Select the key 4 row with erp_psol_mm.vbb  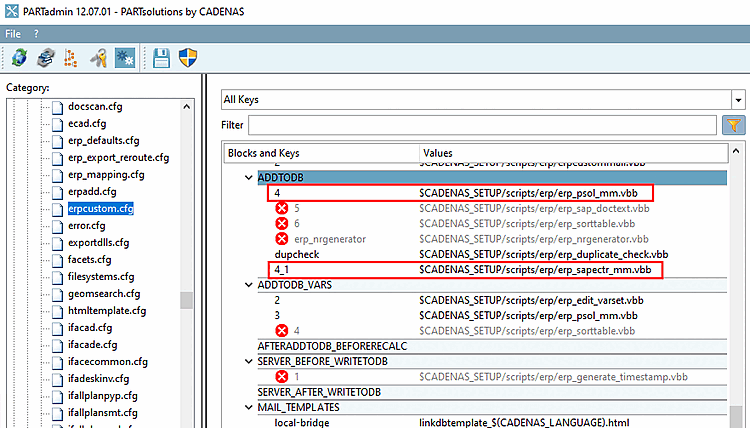click(460, 193)
